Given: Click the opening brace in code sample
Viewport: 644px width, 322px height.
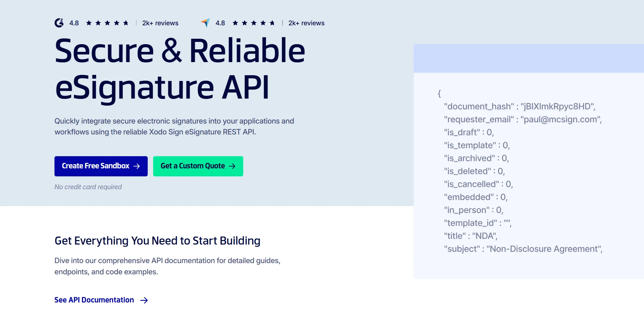Looking at the screenshot, I should [x=439, y=93].
